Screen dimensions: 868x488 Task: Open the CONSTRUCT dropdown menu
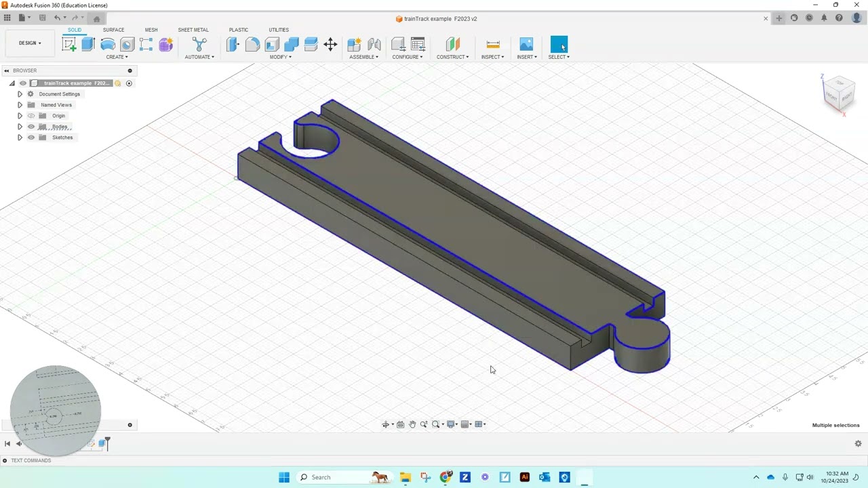pyautogui.click(x=452, y=57)
